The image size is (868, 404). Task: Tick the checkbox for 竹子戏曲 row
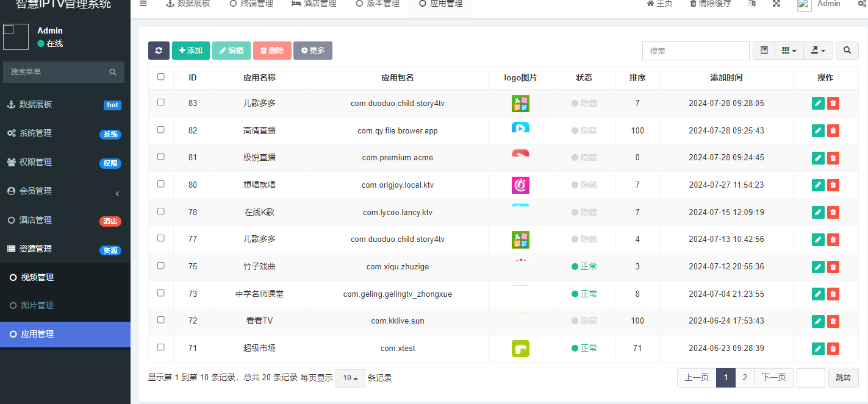tap(161, 266)
